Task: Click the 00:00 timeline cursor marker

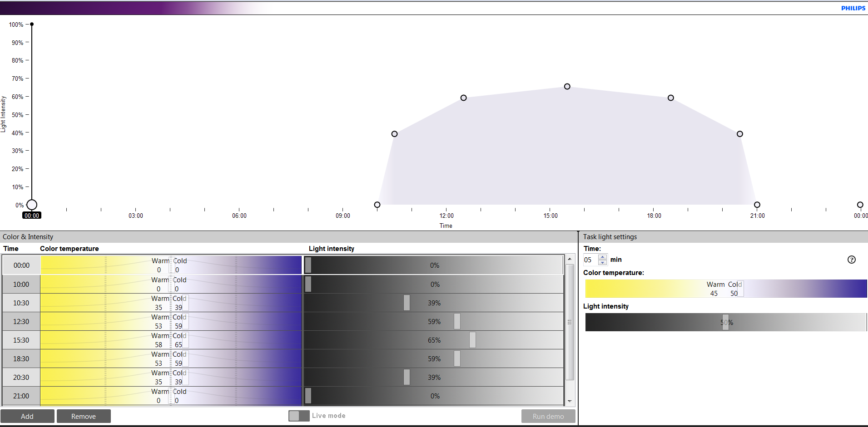Action: pos(32,205)
